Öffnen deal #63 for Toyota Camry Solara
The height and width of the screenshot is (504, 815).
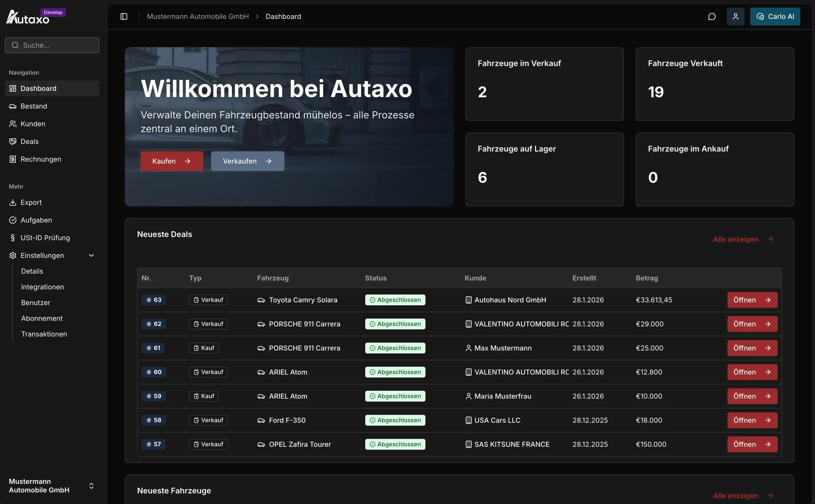[752, 300]
